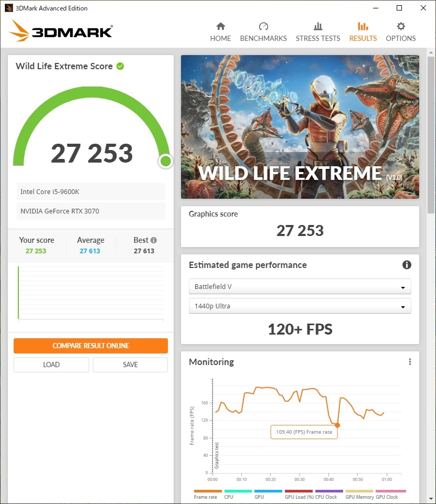Click the scroll down arrow

tap(431, 499)
